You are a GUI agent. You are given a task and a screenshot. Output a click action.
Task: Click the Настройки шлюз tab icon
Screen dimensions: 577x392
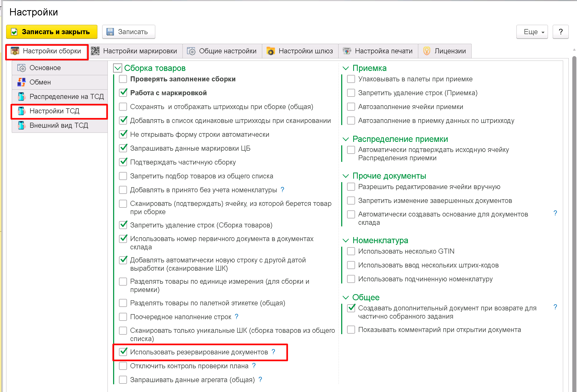pos(270,51)
